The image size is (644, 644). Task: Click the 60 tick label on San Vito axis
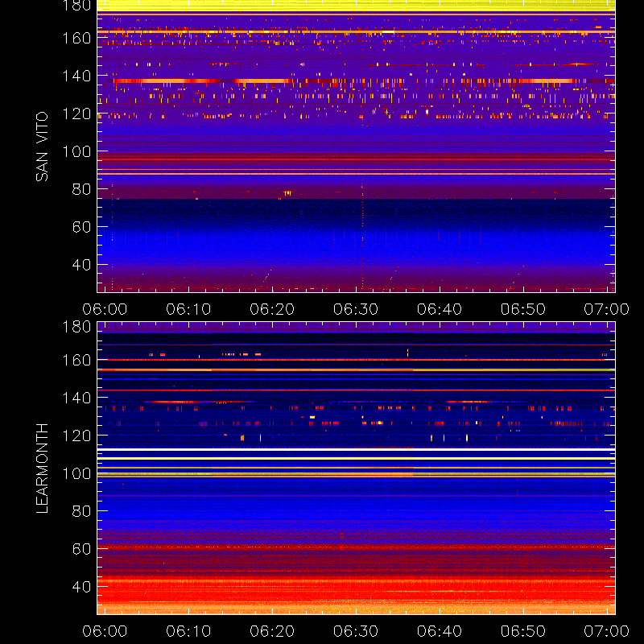coord(81,227)
